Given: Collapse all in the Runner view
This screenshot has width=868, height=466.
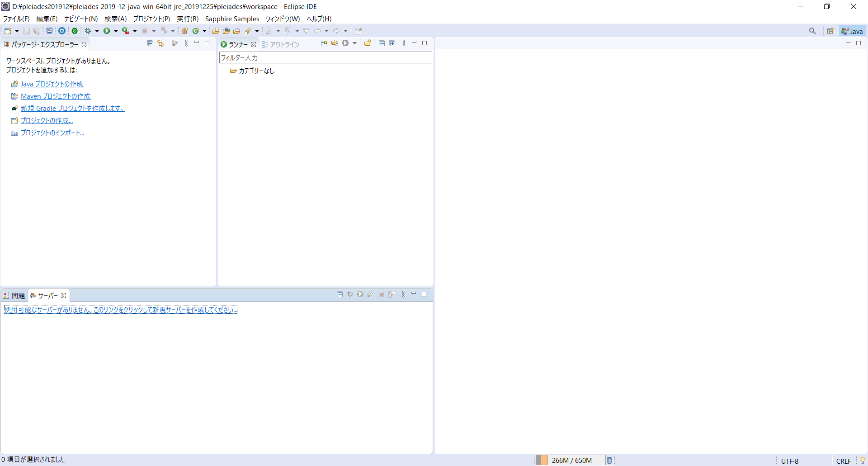Looking at the screenshot, I should (382, 43).
